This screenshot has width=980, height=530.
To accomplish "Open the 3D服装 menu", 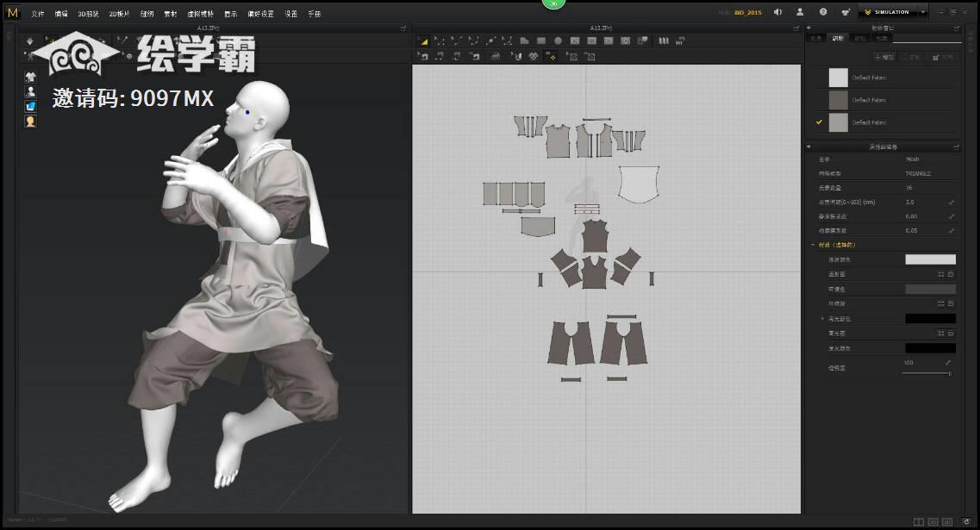I will (x=88, y=14).
